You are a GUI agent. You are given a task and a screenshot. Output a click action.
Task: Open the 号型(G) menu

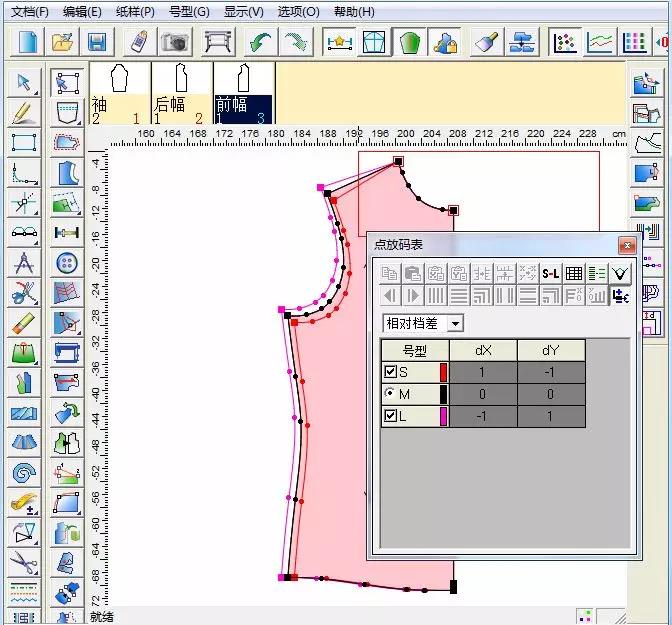coord(189,12)
